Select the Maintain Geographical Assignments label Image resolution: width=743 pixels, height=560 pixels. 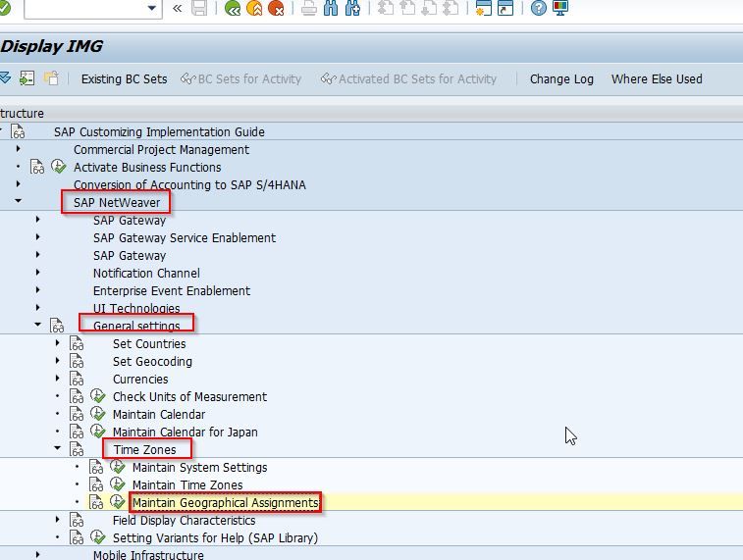pyautogui.click(x=226, y=503)
